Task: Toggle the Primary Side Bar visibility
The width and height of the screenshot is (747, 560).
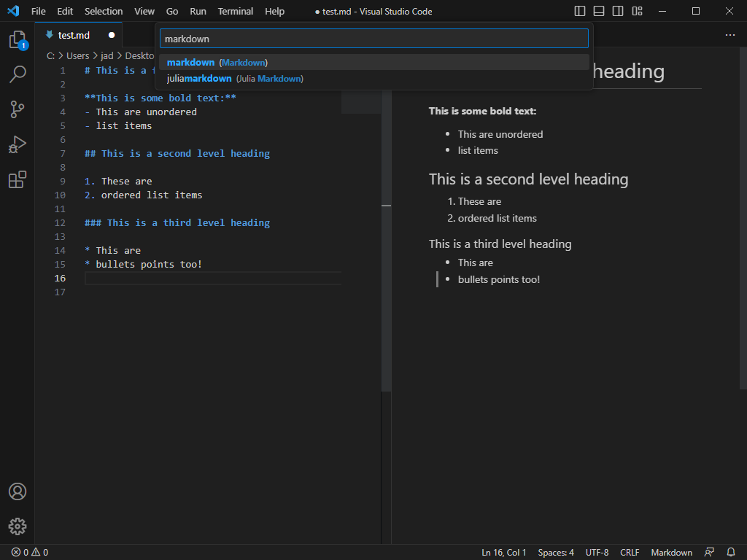Action: tap(579, 11)
